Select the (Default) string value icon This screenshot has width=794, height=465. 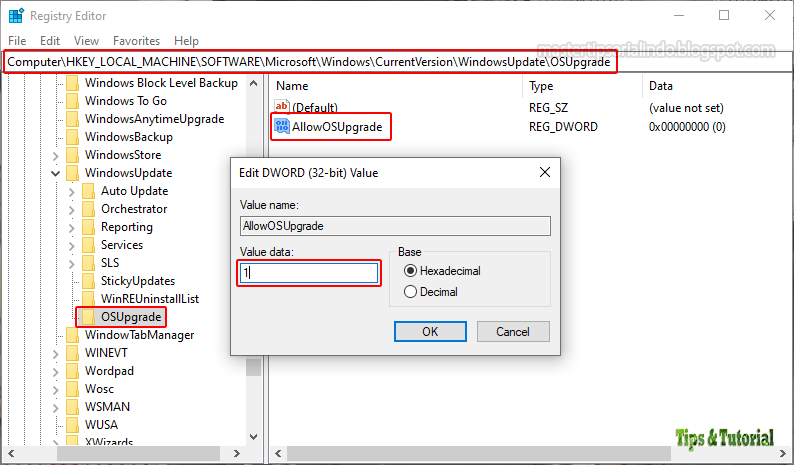[x=282, y=106]
